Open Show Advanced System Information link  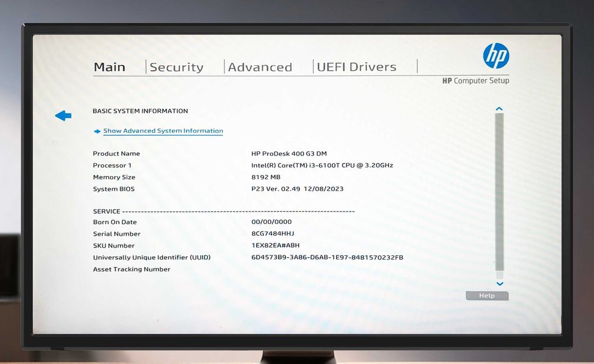tap(163, 131)
